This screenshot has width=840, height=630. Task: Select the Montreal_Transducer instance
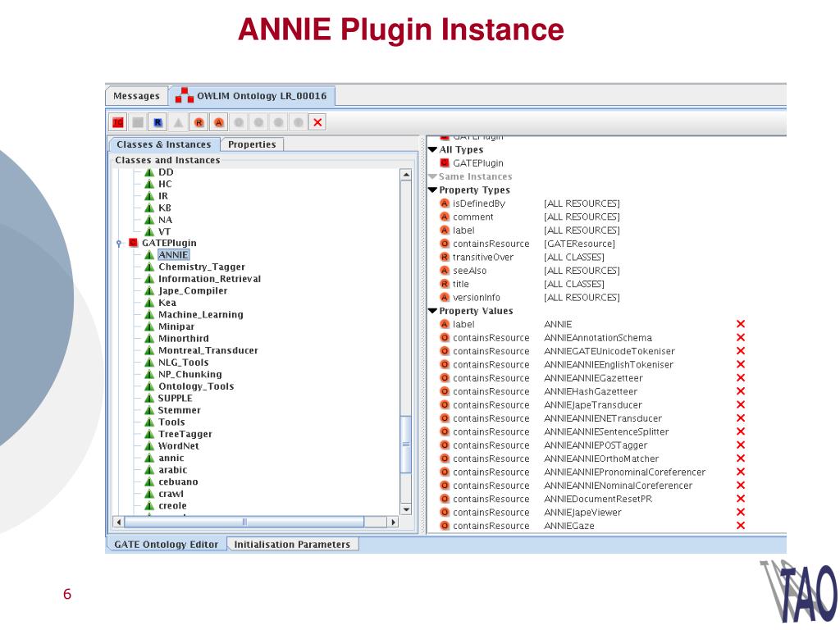[208, 350]
